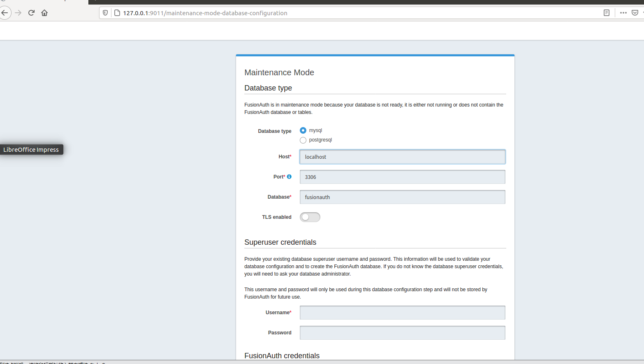Click the 'mysql' option label text
The image size is (644, 364).
click(316, 130)
